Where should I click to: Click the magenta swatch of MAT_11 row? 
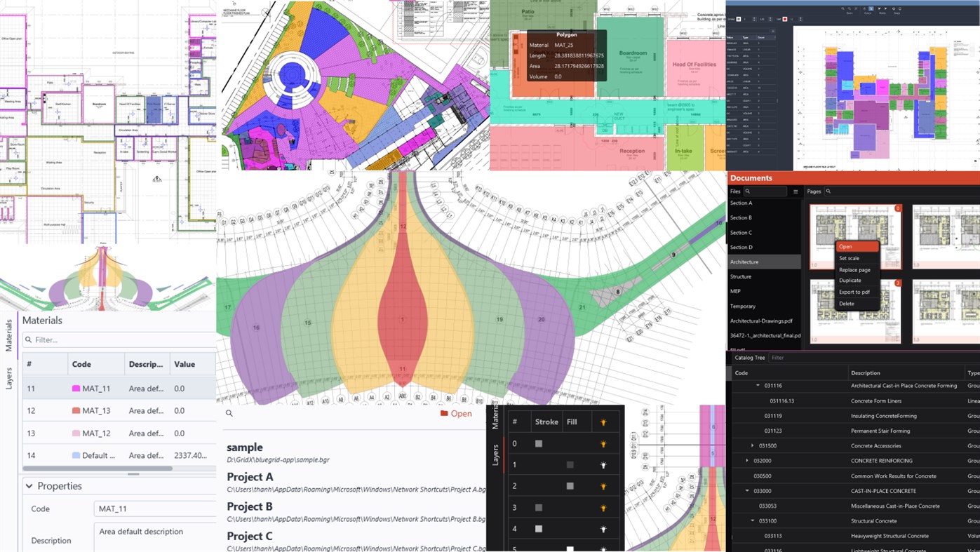click(x=76, y=389)
